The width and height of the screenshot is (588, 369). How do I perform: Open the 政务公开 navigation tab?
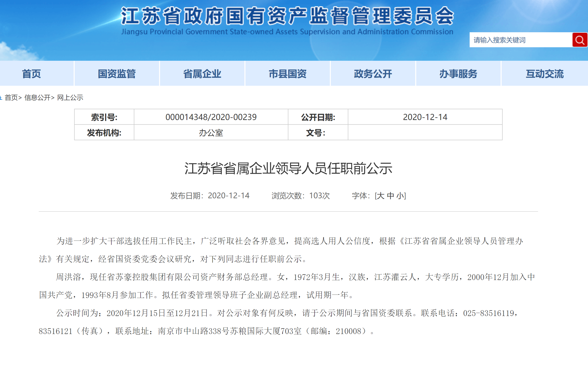pyautogui.click(x=373, y=74)
